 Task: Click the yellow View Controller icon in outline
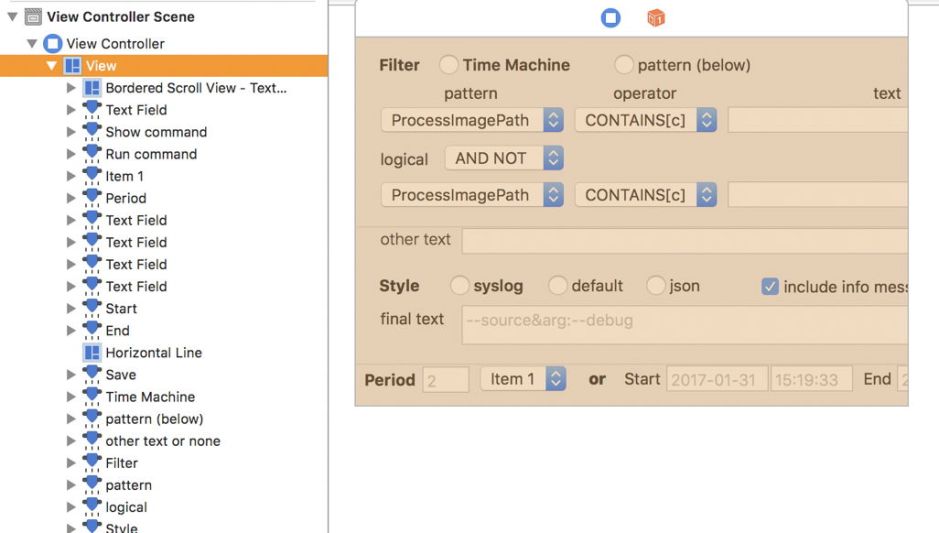(x=53, y=44)
